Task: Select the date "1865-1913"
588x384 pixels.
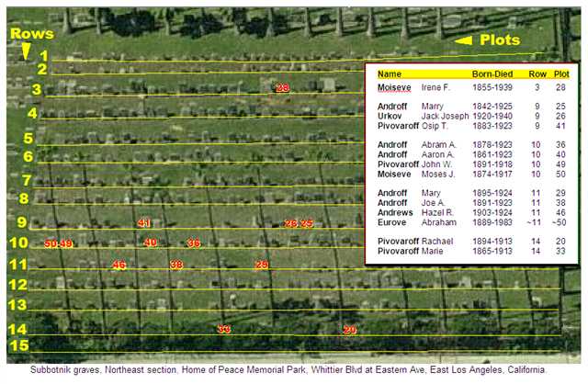Action: (x=492, y=251)
